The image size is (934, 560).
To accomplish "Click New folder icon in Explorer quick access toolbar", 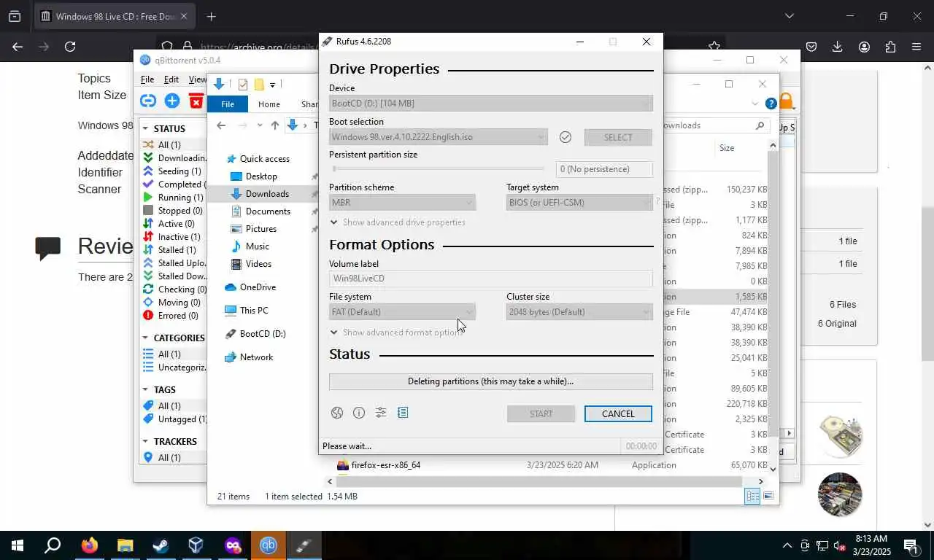I will click(259, 85).
